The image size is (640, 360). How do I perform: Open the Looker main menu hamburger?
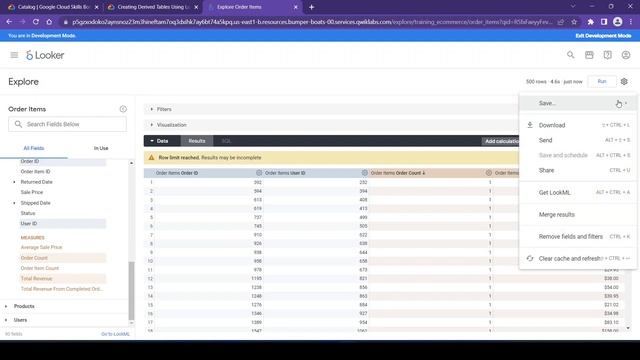[14, 55]
